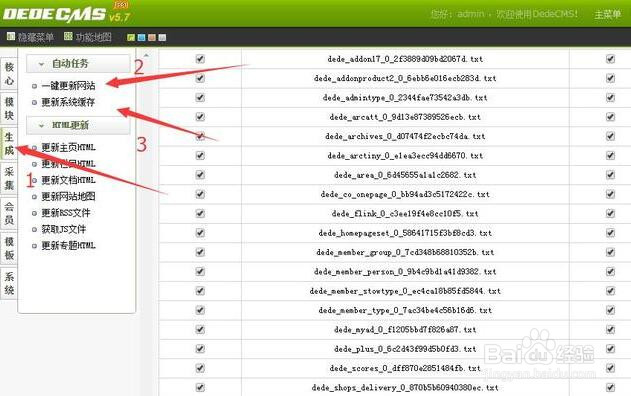631x396 pixels.
Task: Click file name starting with dede_flink_0
Action: 405,214
